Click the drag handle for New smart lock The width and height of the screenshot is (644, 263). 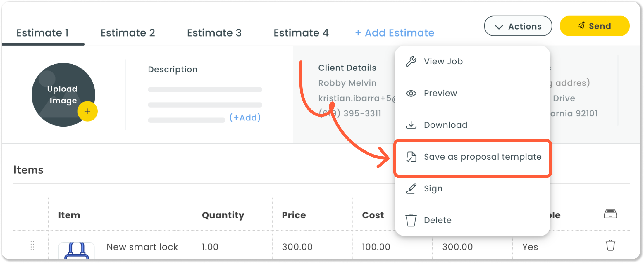32,246
